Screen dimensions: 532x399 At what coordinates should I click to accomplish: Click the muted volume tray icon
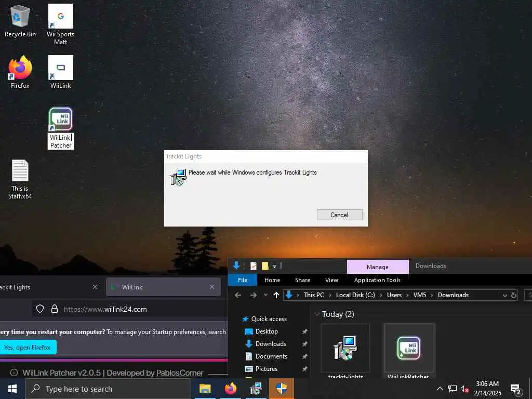tap(465, 389)
